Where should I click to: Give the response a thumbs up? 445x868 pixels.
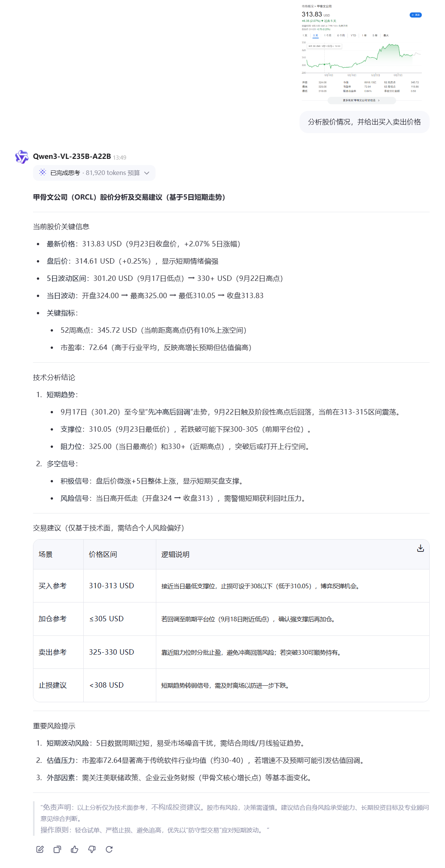[74, 849]
